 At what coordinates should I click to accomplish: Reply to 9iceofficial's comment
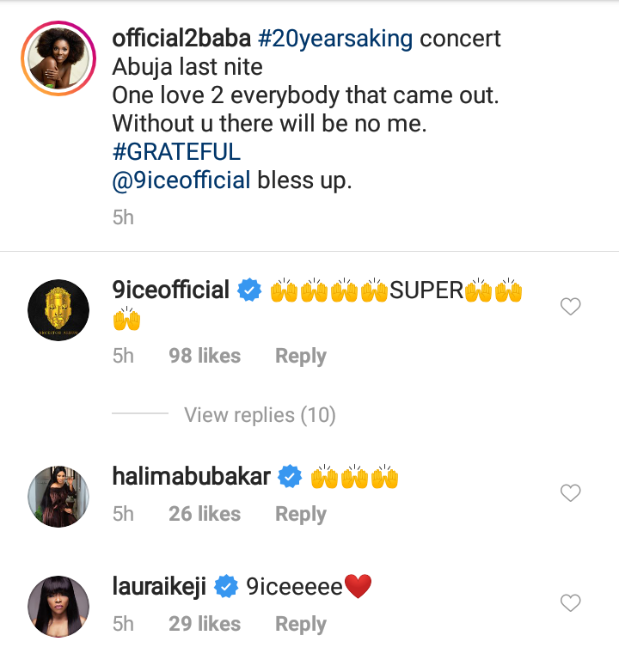[300, 356]
